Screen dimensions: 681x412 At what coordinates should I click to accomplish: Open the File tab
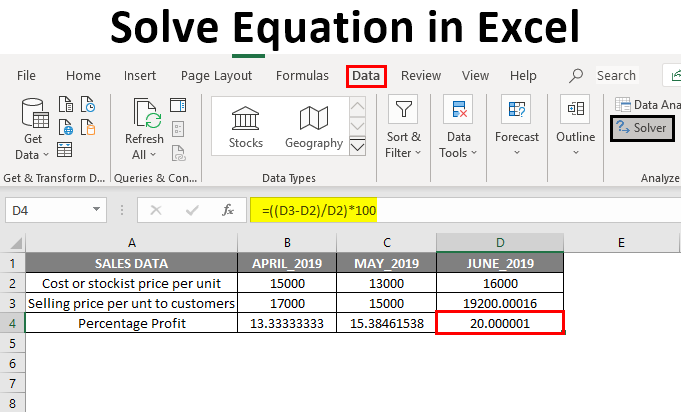pyautogui.click(x=26, y=76)
